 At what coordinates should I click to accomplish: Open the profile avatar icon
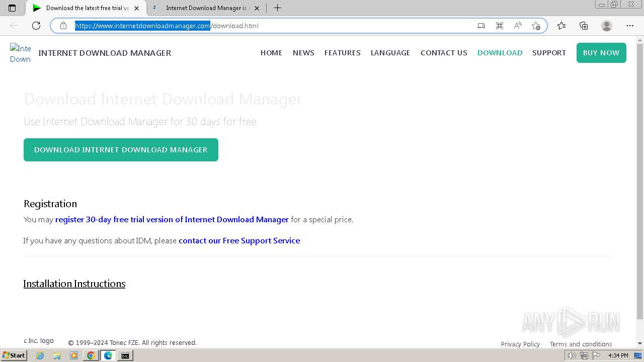(x=607, y=26)
